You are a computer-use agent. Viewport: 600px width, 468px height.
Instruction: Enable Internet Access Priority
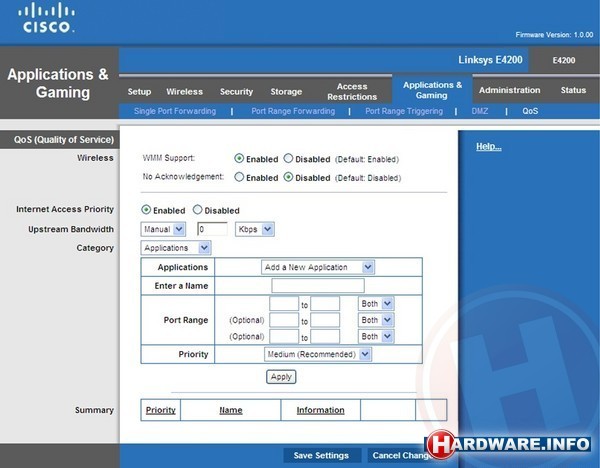point(146,210)
